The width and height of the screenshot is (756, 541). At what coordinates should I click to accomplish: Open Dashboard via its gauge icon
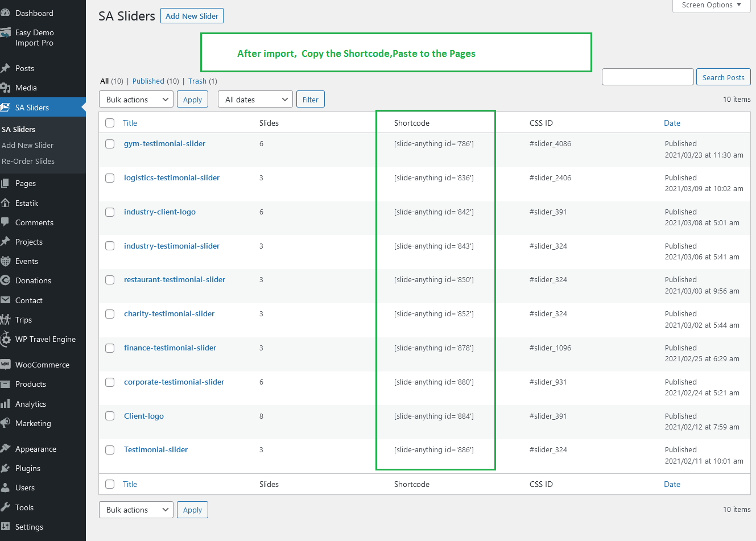[5, 13]
